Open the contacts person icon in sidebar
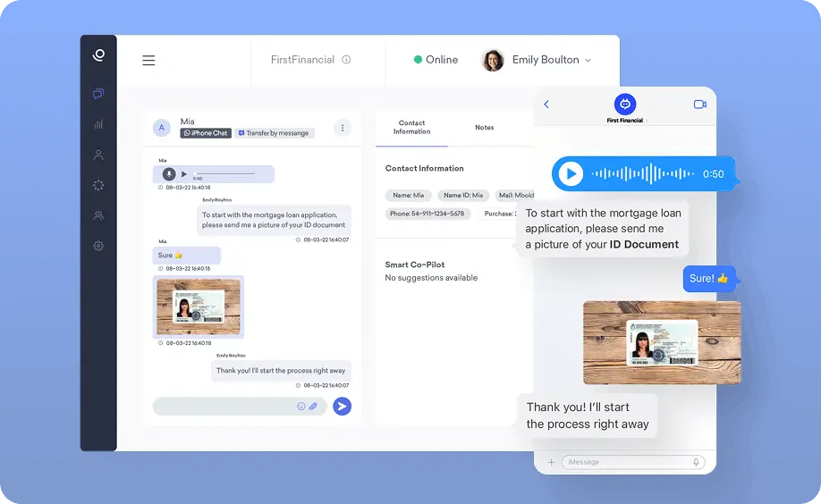The image size is (821, 504). (98, 155)
